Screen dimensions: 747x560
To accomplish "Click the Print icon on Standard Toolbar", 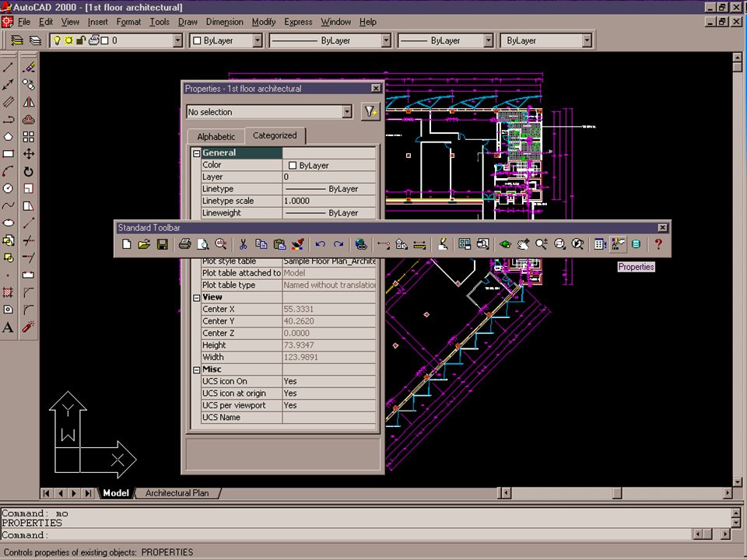I will click(x=185, y=244).
